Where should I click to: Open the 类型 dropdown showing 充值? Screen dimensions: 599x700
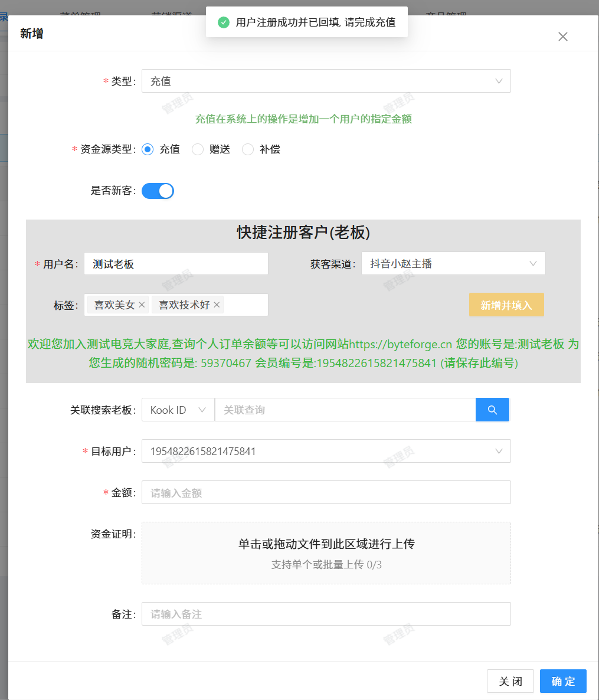click(x=326, y=81)
